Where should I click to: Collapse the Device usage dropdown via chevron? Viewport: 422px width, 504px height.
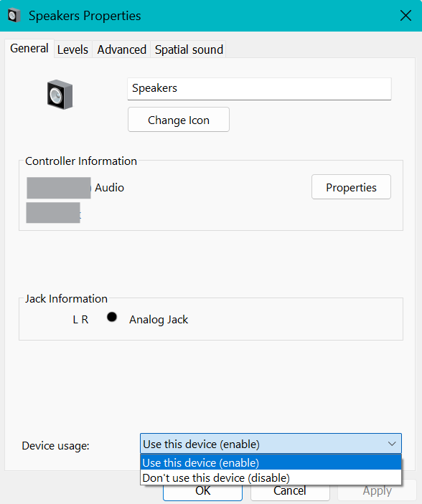point(392,444)
